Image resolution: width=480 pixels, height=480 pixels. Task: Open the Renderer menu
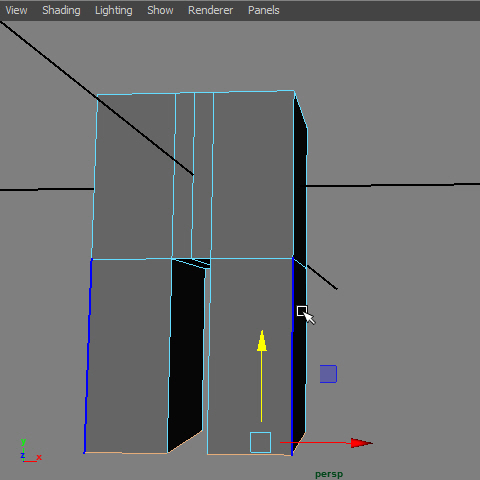tap(210, 10)
